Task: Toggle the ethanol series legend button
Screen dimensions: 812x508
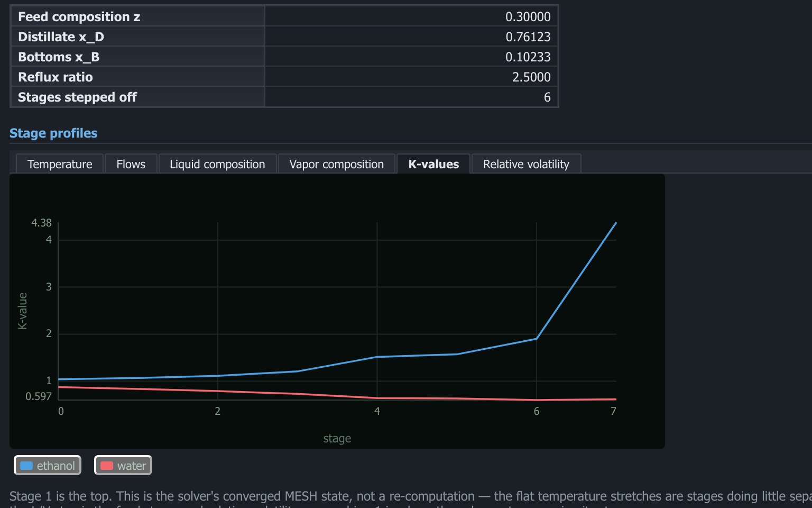Action: (x=48, y=466)
